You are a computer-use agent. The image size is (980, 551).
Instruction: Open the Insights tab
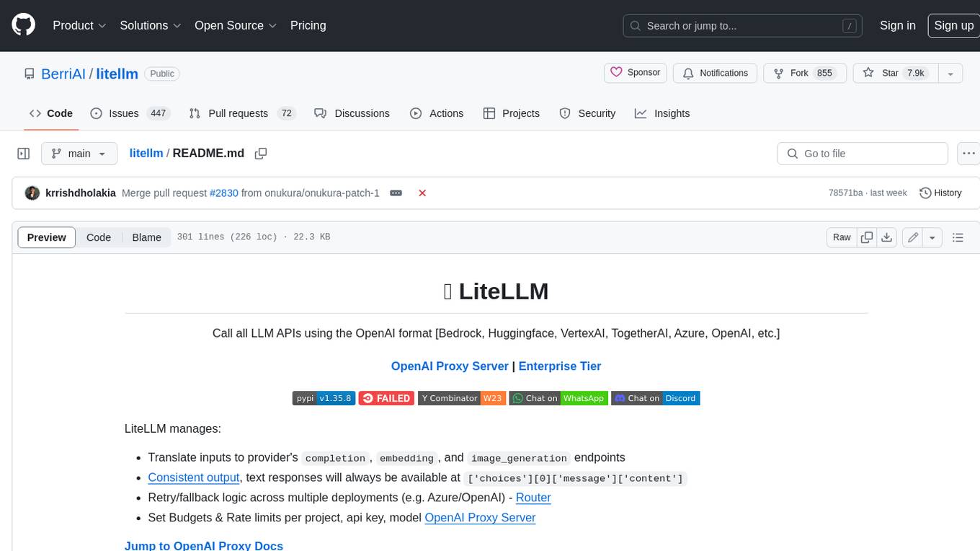click(x=662, y=113)
